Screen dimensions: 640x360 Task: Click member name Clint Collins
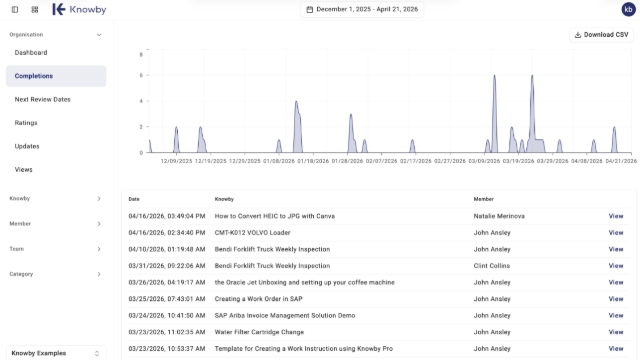click(x=491, y=266)
